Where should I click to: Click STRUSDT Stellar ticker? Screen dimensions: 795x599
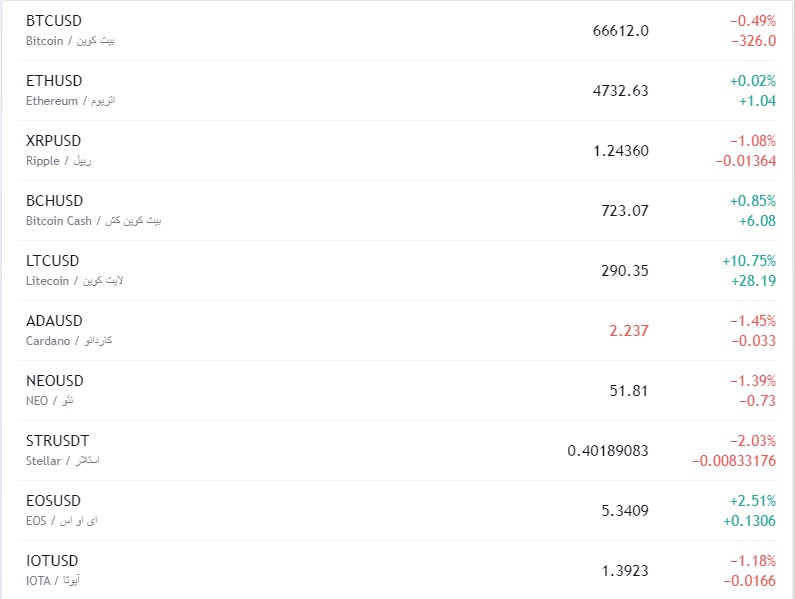pyautogui.click(x=57, y=441)
